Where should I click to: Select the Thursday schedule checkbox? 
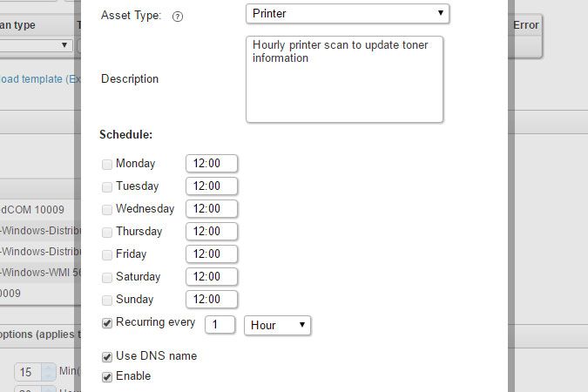tap(107, 232)
